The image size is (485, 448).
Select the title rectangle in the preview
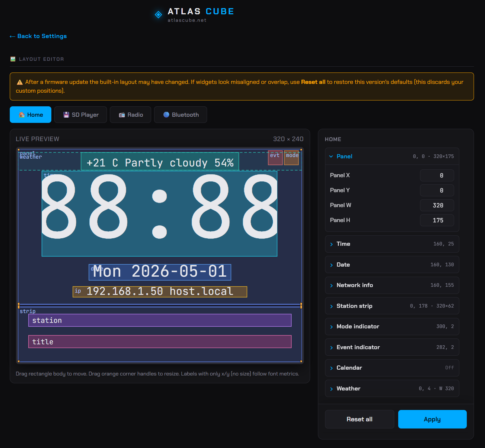click(x=160, y=342)
